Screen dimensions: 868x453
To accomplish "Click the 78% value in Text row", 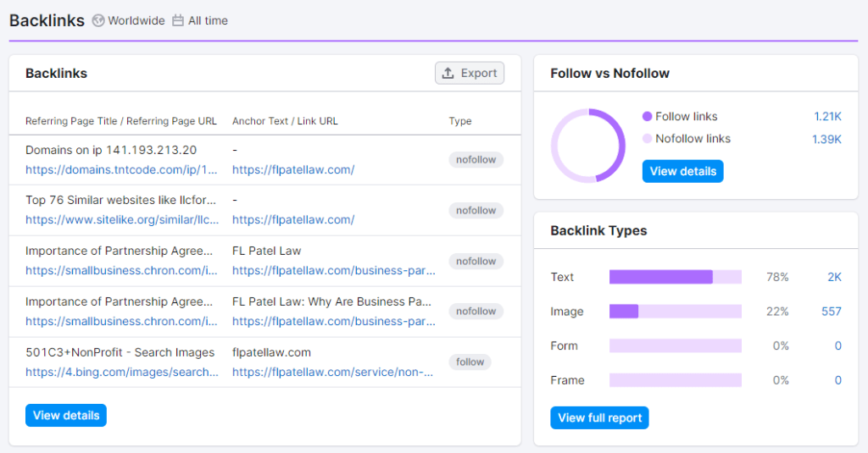I will [777, 277].
